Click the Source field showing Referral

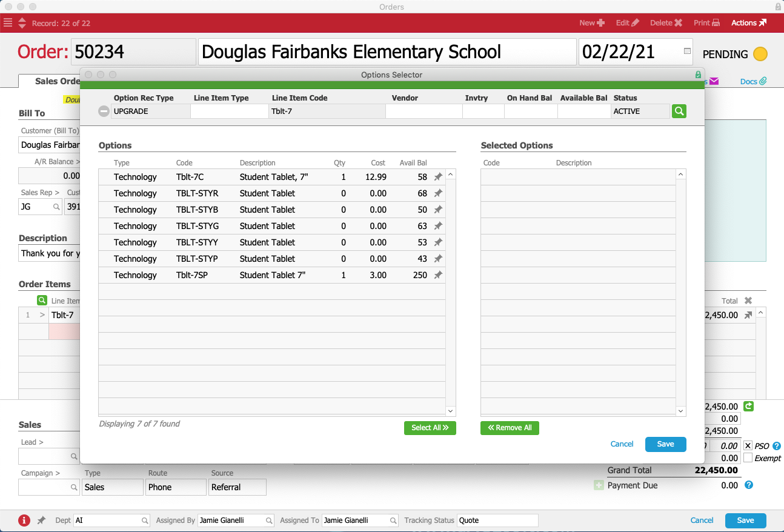pos(238,487)
